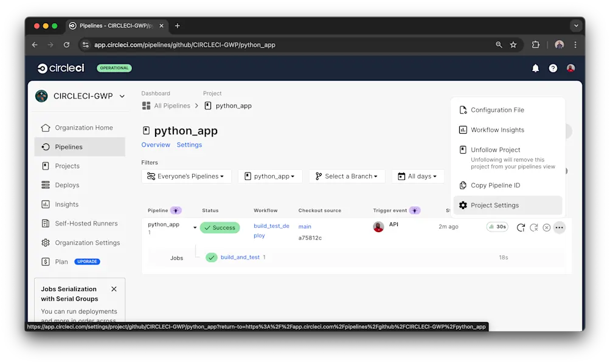Reload the page with refresh icon
The width and height of the screenshot is (610, 364).
[x=66, y=45]
